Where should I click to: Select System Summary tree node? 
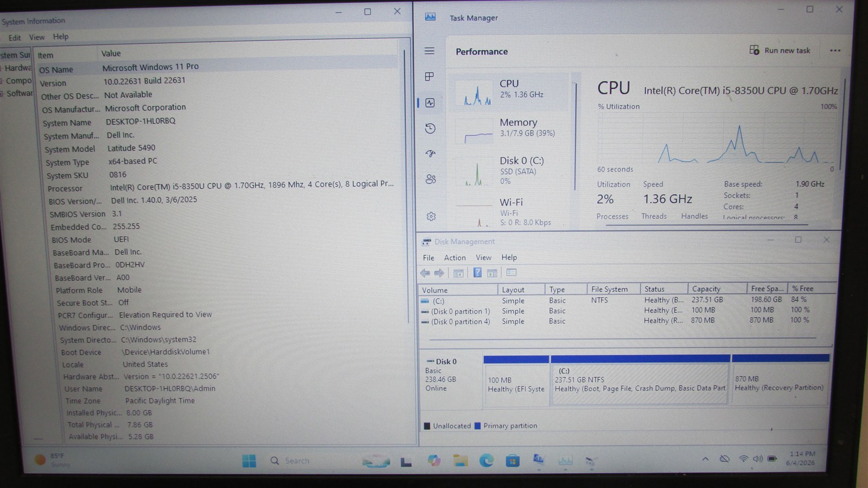point(15,55)
